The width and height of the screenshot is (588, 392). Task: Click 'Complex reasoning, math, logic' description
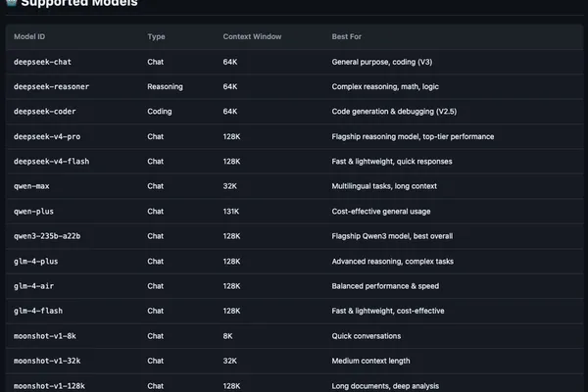click(385, 86)
